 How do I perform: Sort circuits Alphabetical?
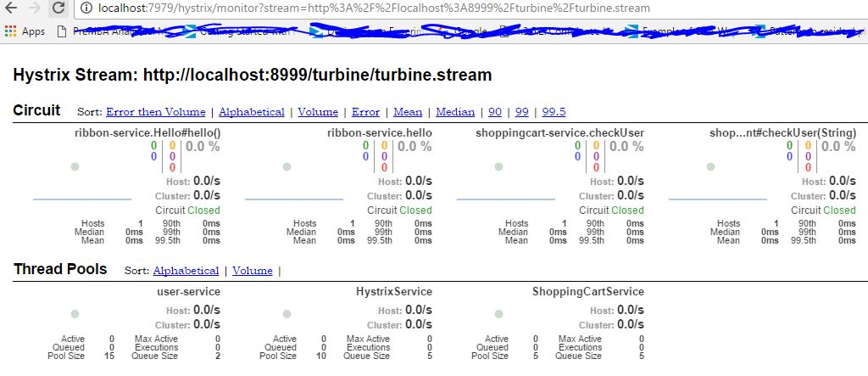point(251,112)
